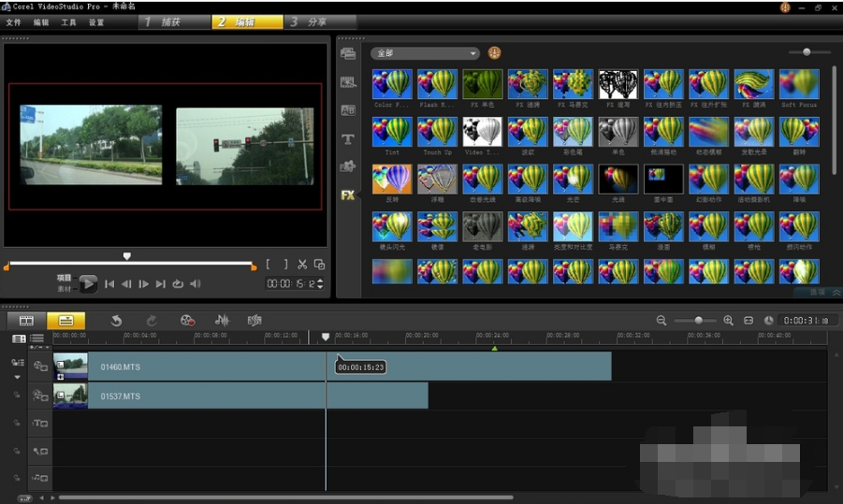This screenshot has height=504, width=843.
Task: Expand the add/remove chapter point dropdown
Action: click(x=40, y=348)
